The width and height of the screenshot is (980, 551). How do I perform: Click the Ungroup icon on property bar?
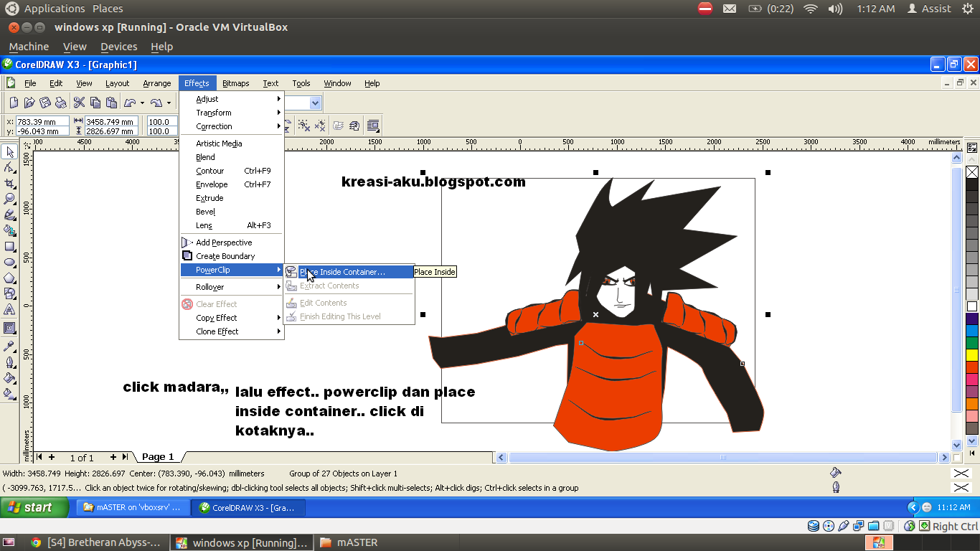click(x=304, y=126)
